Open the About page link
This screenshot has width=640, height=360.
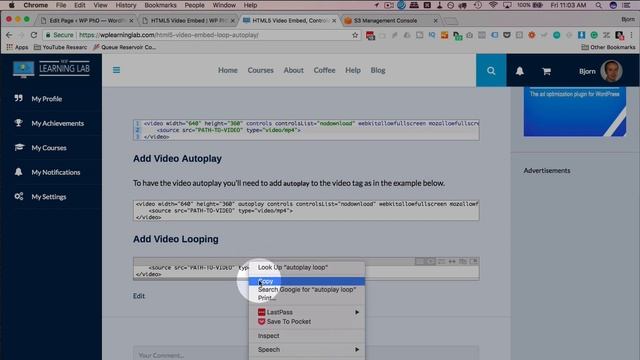293,70
